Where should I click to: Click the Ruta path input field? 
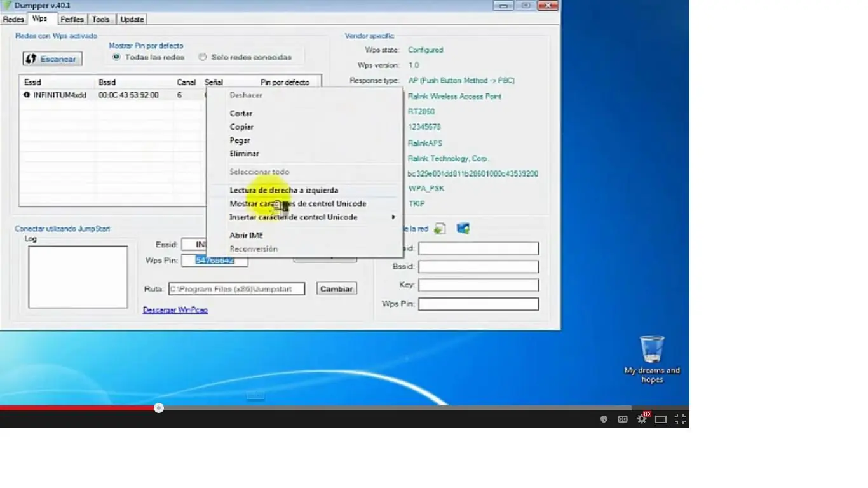(x=236, y=289)
